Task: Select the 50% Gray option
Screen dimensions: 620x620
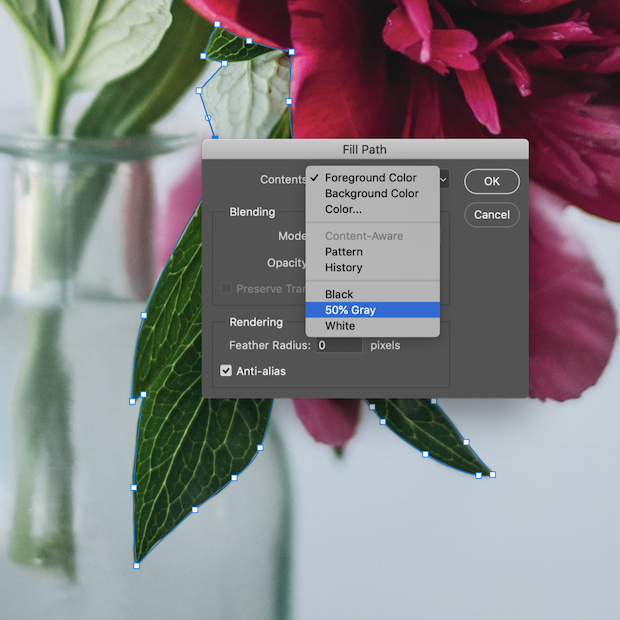Action: [350, 310]
